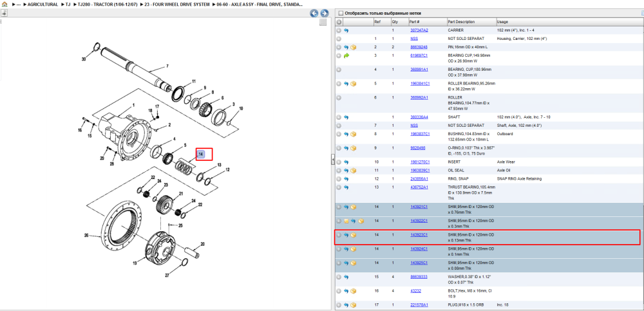644x311 pixels.
Task: Click the blue arrow icon in shim 143923C1 row
Action: point(346,235)
